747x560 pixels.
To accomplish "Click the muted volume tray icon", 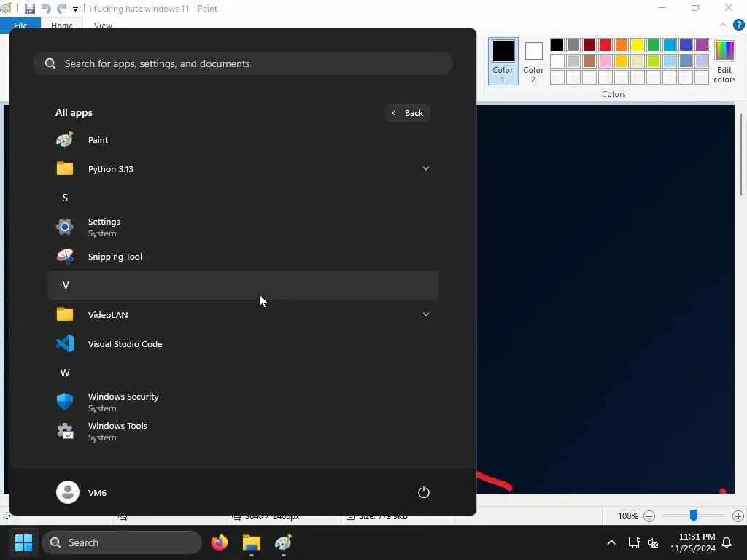I will click(x=653, y=542).
